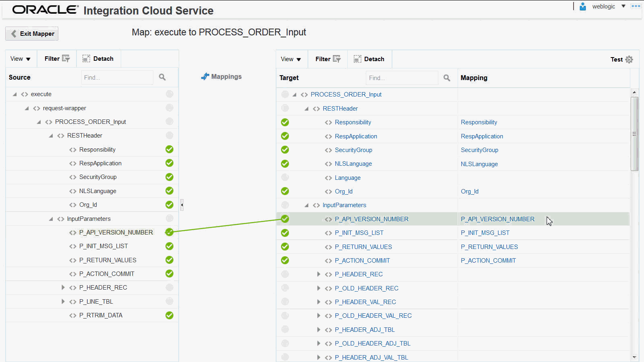The width and height of the screenshot is (644, 362).
Task: Expand source P_LINE_TBL node
Action: (63, 301)
